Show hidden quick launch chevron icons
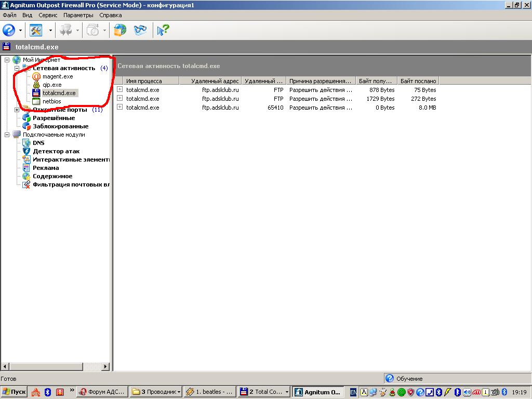 [x=72, y=390]
